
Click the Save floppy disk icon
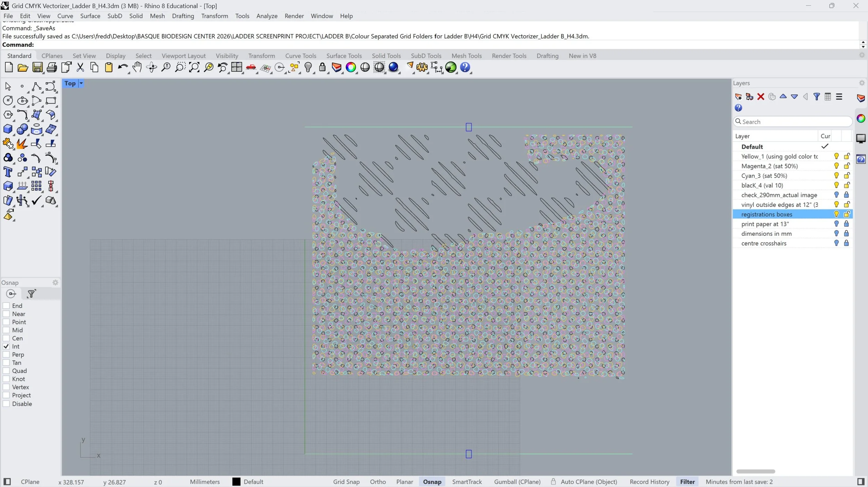[37, 67]
